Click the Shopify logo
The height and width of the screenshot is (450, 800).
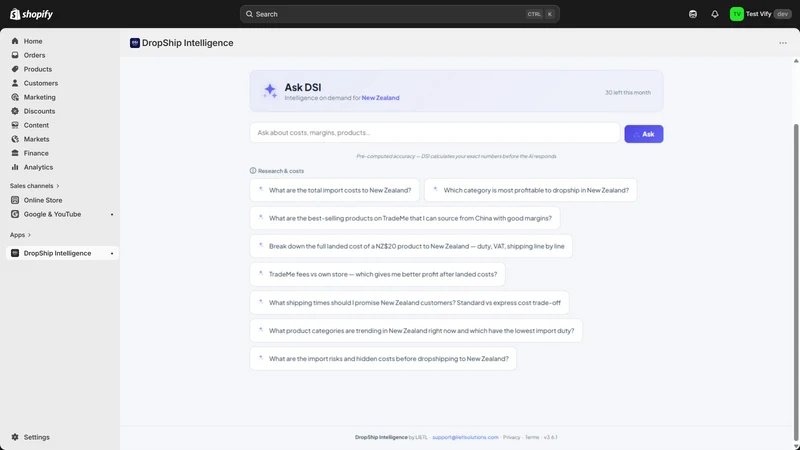pos(31,14)
